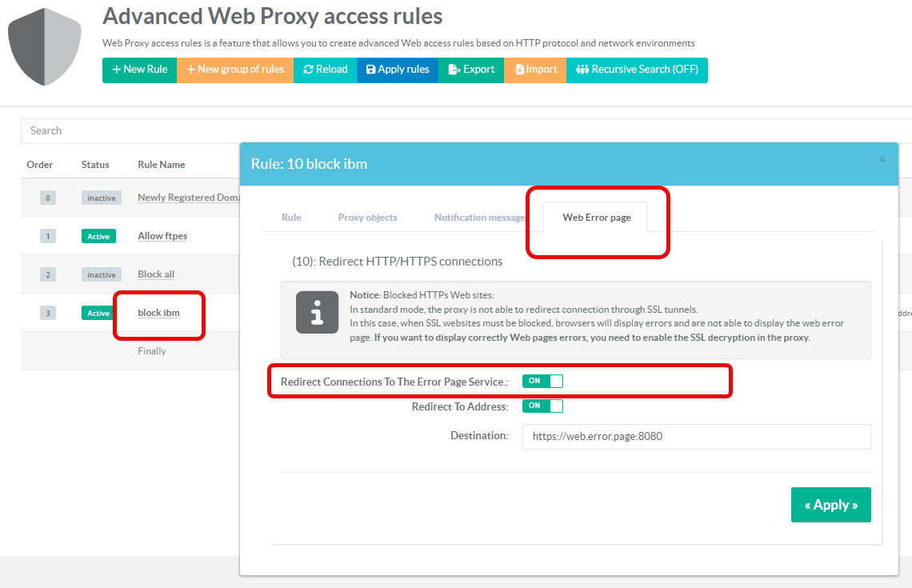Select the Web Error page tab

click(x=596, y=218)
